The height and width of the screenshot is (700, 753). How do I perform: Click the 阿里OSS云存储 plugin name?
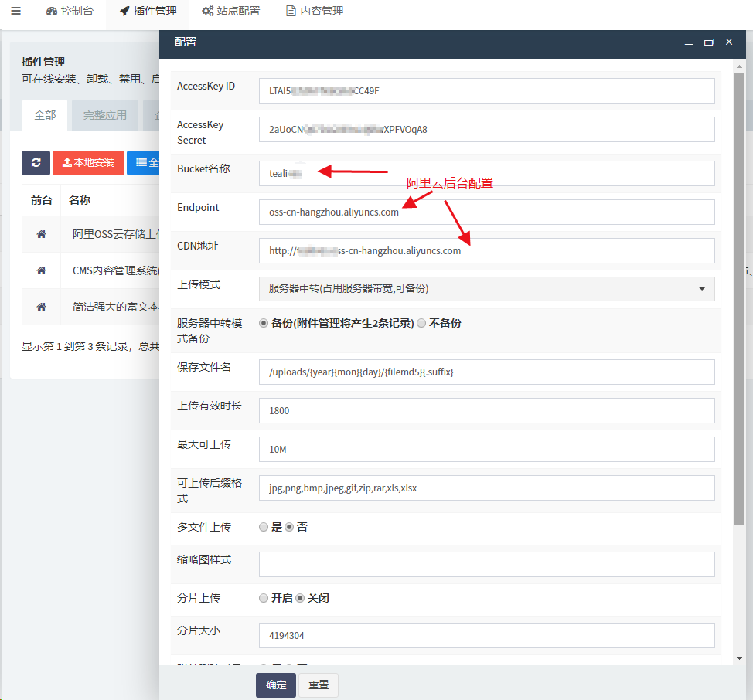(116, 234)
